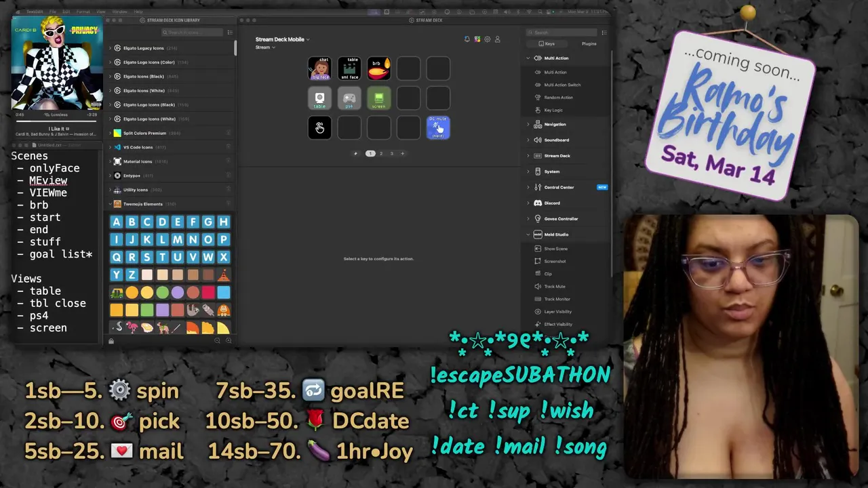Zoom out icon library thumbnails
Image resolution: width=868 pixels, height=488 pixels.
click(x=218, y=340)
